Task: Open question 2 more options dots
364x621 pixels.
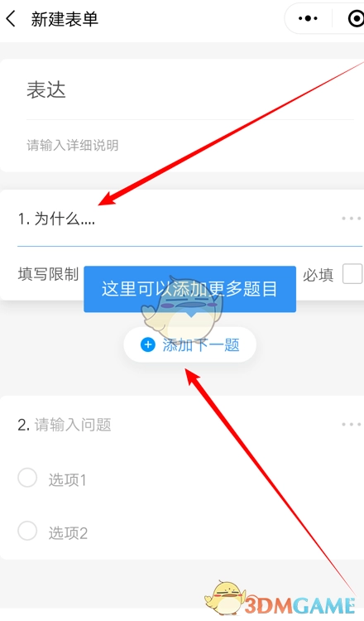Action: click(x=351, y=425)
